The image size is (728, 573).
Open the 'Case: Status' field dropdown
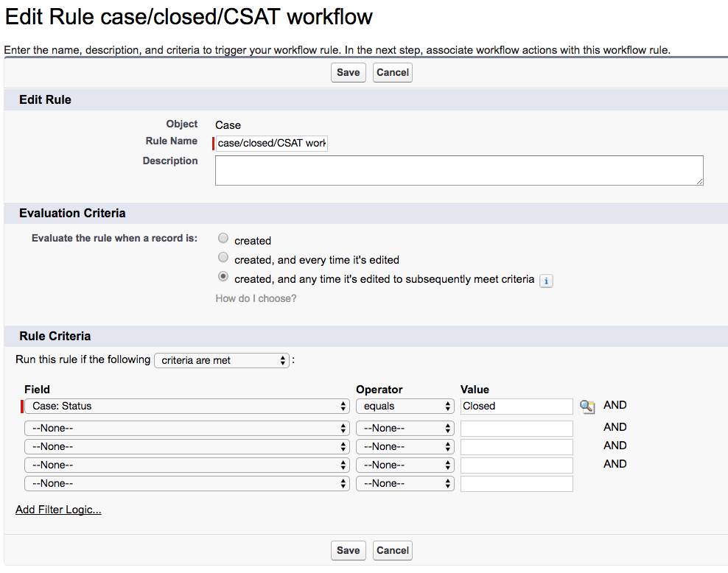[x=186, y=407]
